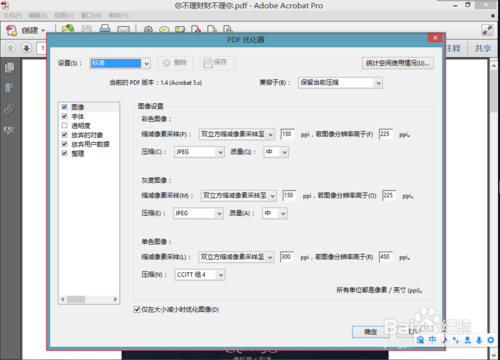Screen dimensions: 500x360
Task: Click the Baidu paw icon on IME bar
Action: coord(421,340)
